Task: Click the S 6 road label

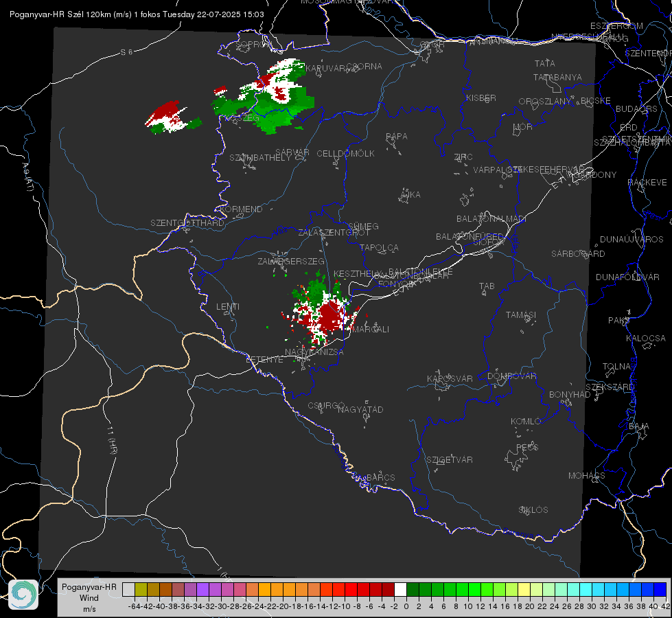Action: (126, 52)
